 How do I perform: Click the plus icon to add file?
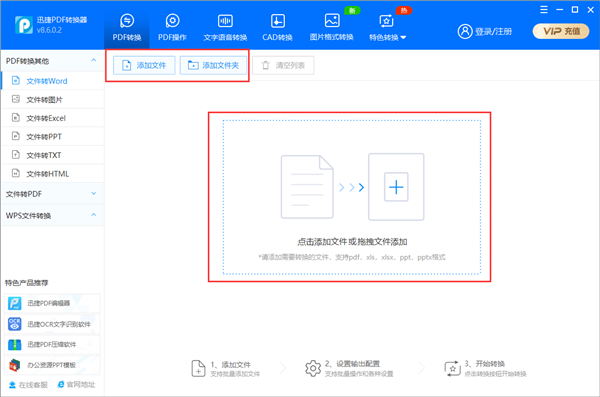pos(396,187)
